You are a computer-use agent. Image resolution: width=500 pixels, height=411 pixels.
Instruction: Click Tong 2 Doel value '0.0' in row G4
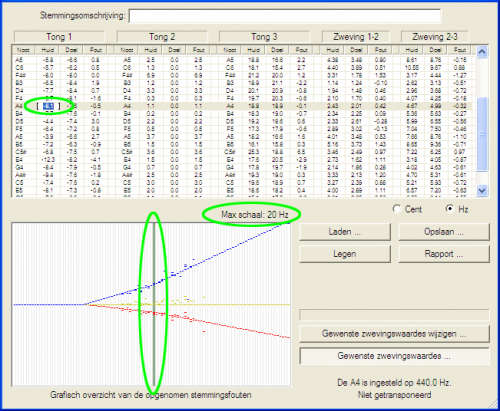[x=174, y=167]
